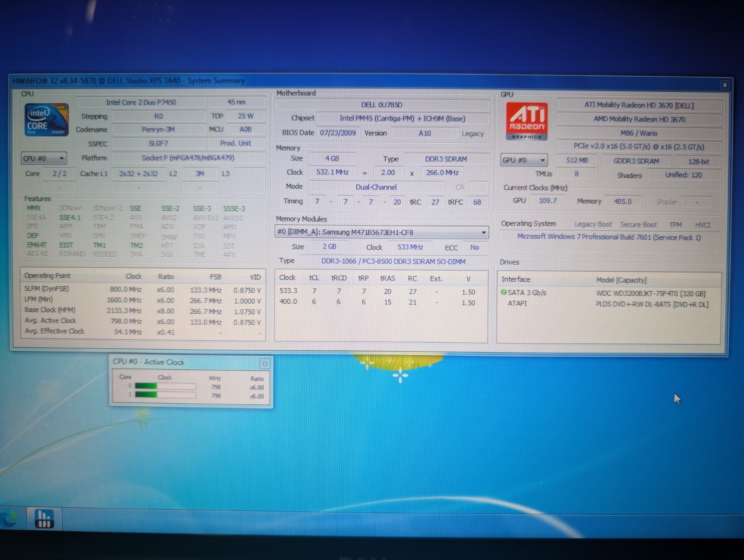Click the SLGF7 SSPEC value

click(x=158, y=143)
